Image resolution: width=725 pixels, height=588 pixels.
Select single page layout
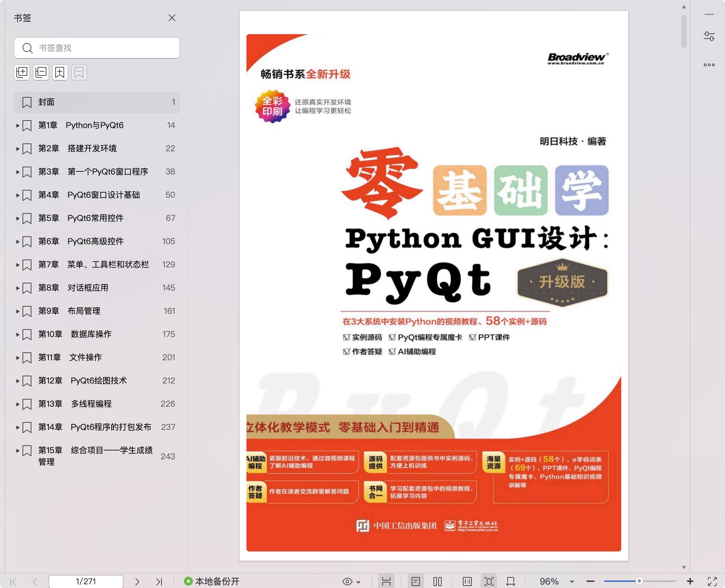416,582
